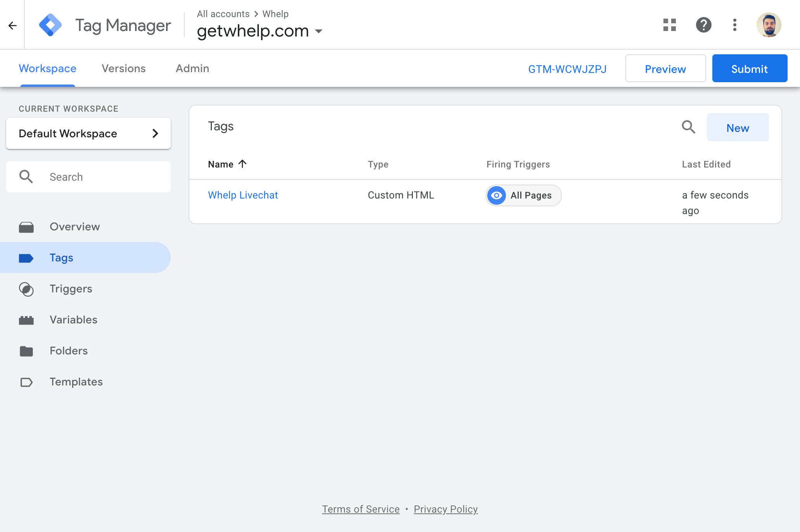
Task: Click the Whelp breadcrumb link
Action: click(x=275, y=14)
